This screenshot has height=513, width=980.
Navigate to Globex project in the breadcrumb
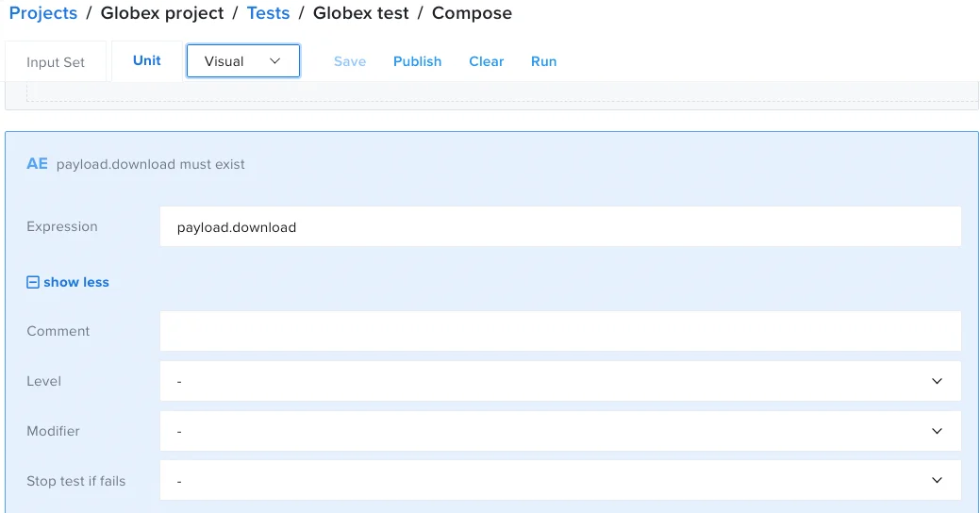point(162,13)
